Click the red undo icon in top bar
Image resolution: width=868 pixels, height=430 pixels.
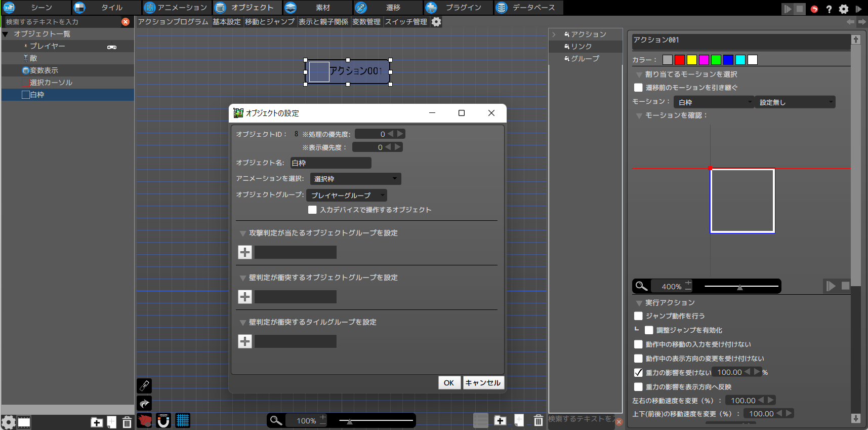tap(814, 9)
